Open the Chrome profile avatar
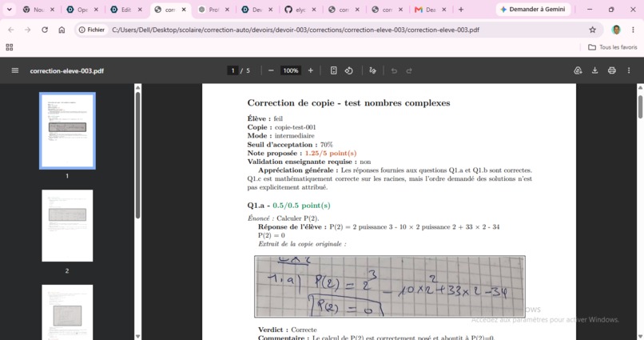This screenshot has height=340, width=644. tap(616, 30)
